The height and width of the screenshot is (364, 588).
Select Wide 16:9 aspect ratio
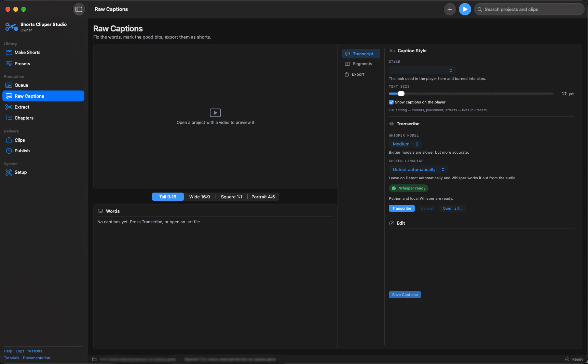(x=200, y=197)
